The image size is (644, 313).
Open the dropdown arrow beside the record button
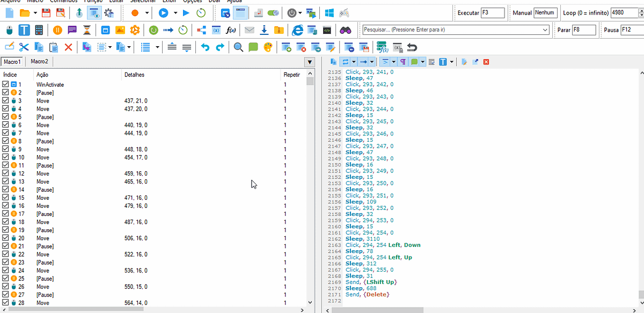click(147, 13)
